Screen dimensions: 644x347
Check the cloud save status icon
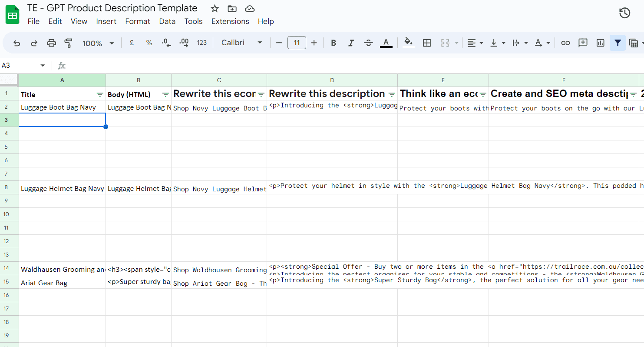pyautogui.click(x=250, y=9)
